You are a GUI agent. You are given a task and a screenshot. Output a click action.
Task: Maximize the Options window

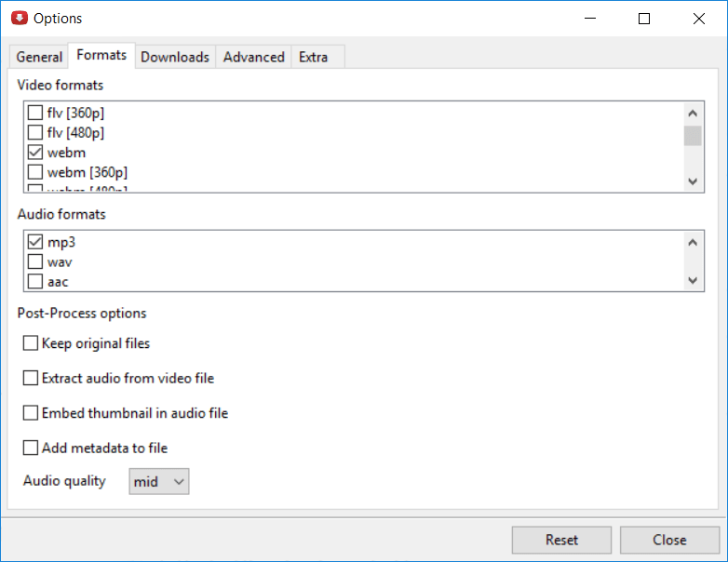(644, 19)
